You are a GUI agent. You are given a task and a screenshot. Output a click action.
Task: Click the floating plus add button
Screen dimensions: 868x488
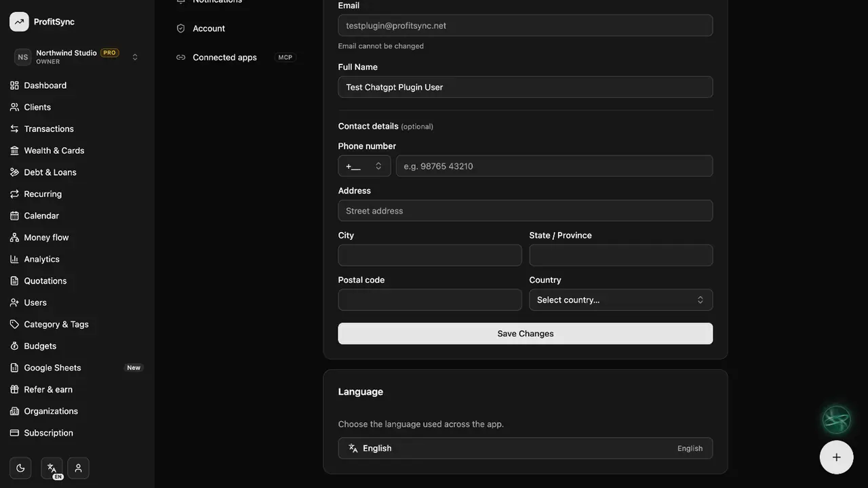point(836,457)
